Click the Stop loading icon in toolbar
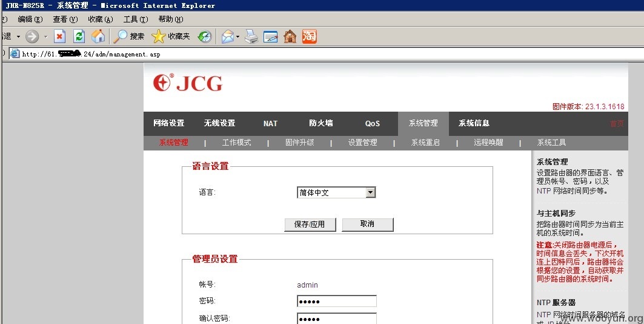The image size is (644, 324). [59, 36]
